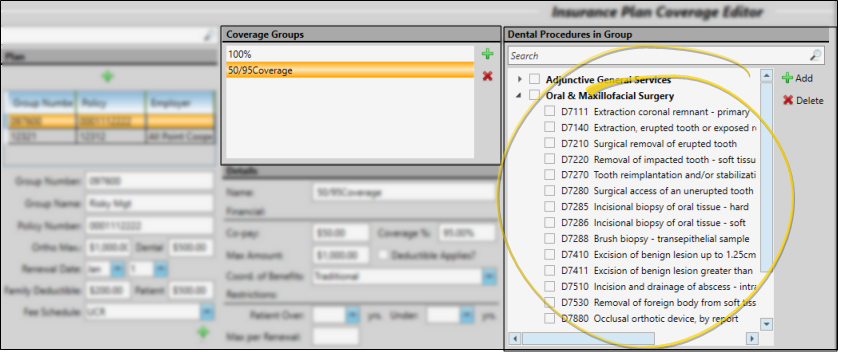The image size is (849, 363).
Task: Click the Delete button for dental procedures
Action: (x=802, y=101)
